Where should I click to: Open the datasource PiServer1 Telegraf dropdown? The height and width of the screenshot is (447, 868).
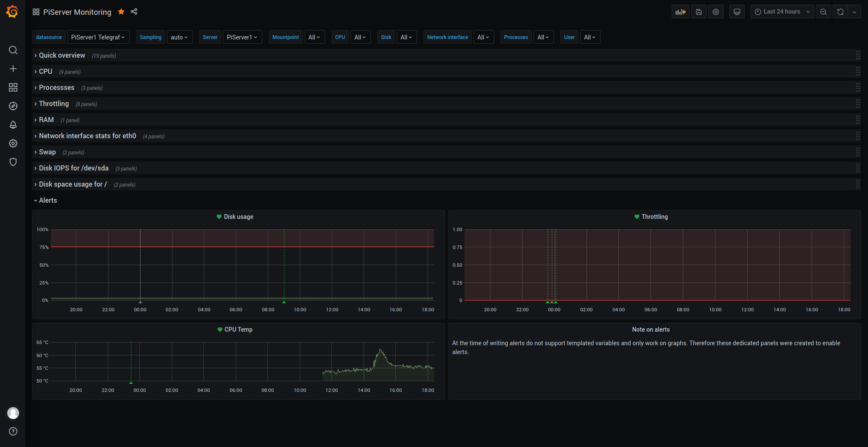[x=98, y=37]
